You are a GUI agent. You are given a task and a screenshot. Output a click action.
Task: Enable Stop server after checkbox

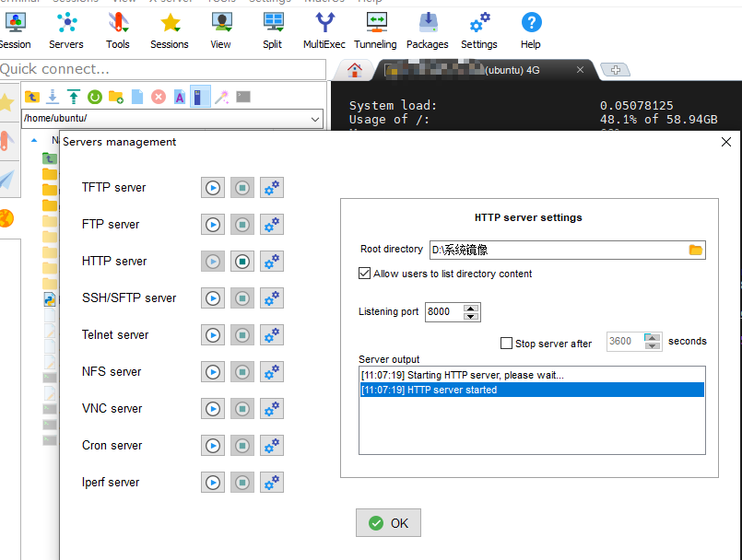[x=506, y=344]
